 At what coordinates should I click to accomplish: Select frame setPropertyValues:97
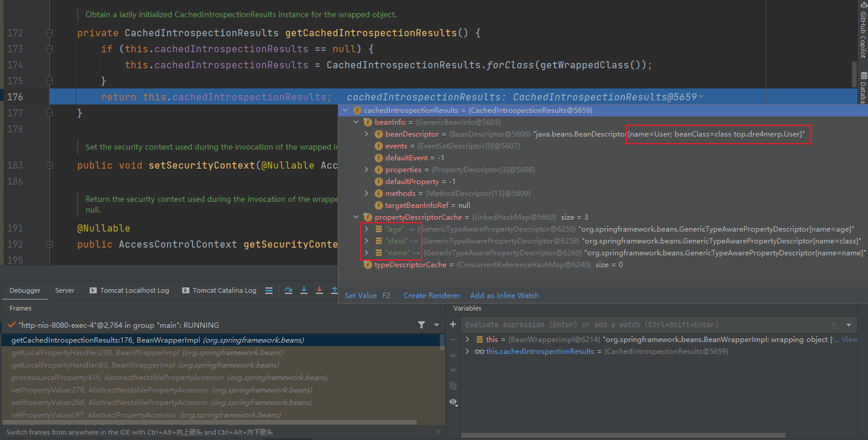tap(221, 415)
